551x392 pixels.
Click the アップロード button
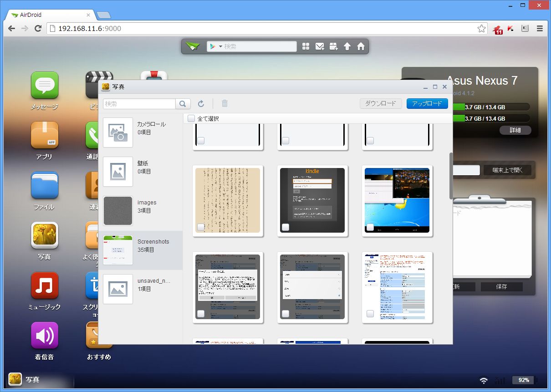coord(427,104)
